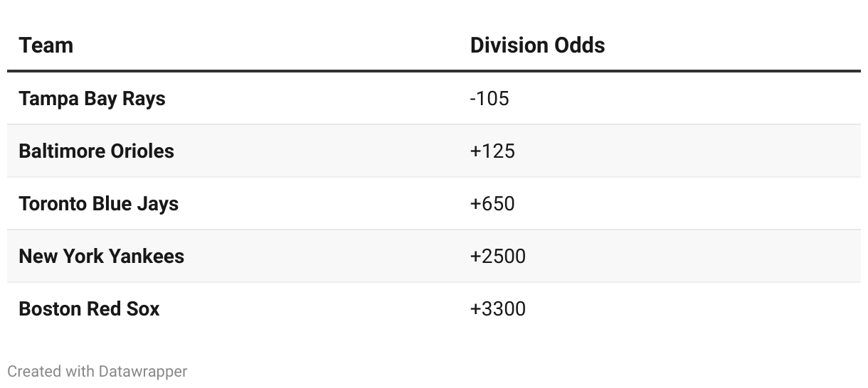Click the word Datawrapper in footer
The height and width of the screenshot is (388, 868).
143,371
